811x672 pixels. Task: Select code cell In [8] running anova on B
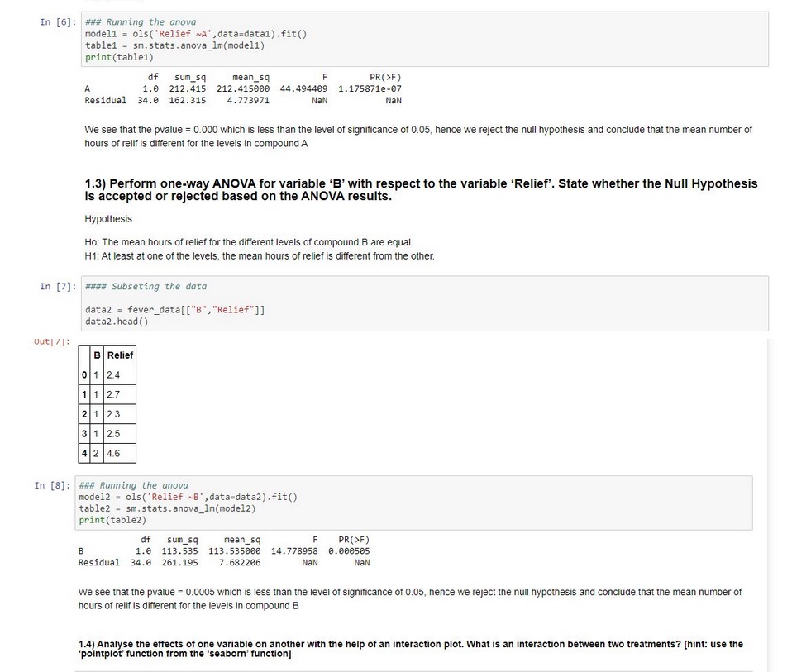414,503
